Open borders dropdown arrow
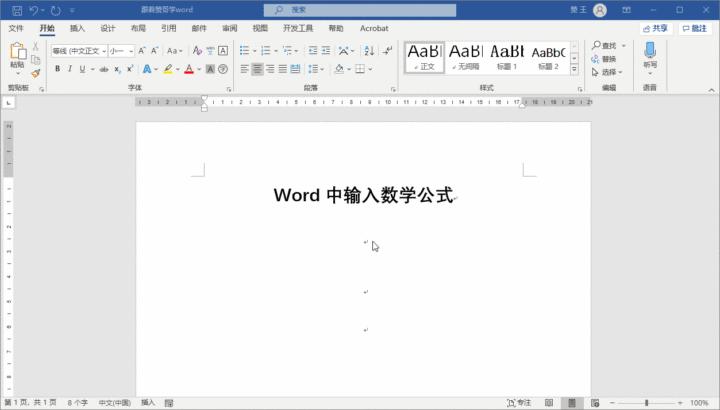Viewport: 720px width, 410px height. (370, 69)
